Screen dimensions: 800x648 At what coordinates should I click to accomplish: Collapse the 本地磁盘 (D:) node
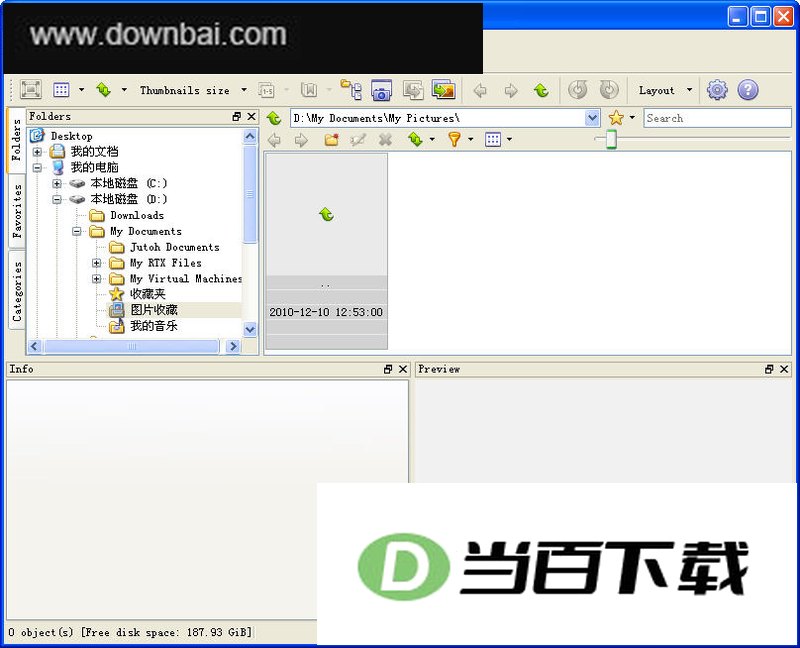[x=57, y=199]
